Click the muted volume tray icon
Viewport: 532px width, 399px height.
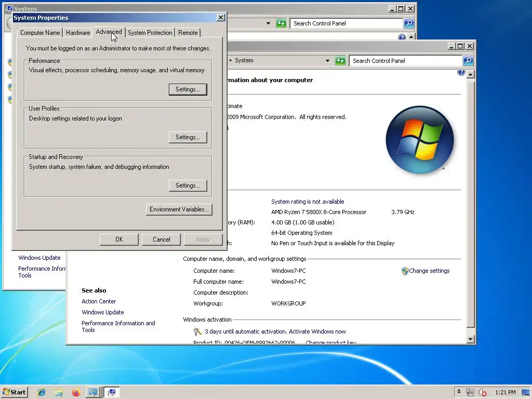tap(482, 393)
